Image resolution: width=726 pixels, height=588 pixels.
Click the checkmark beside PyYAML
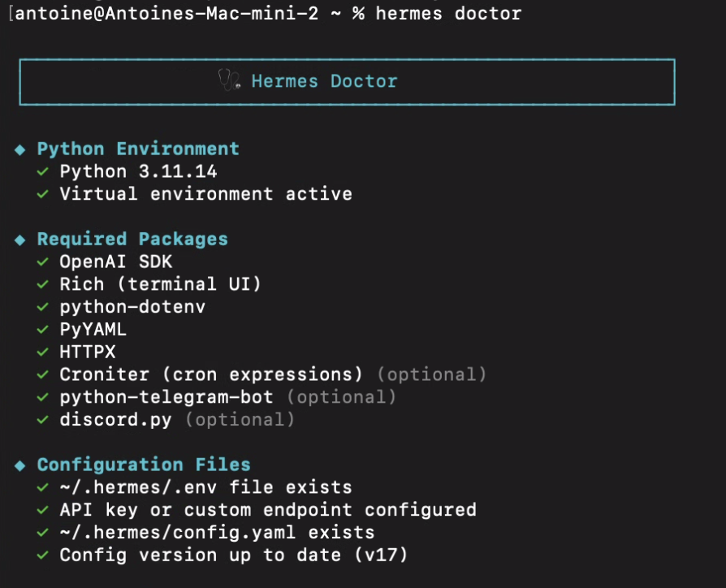point(42,330)
